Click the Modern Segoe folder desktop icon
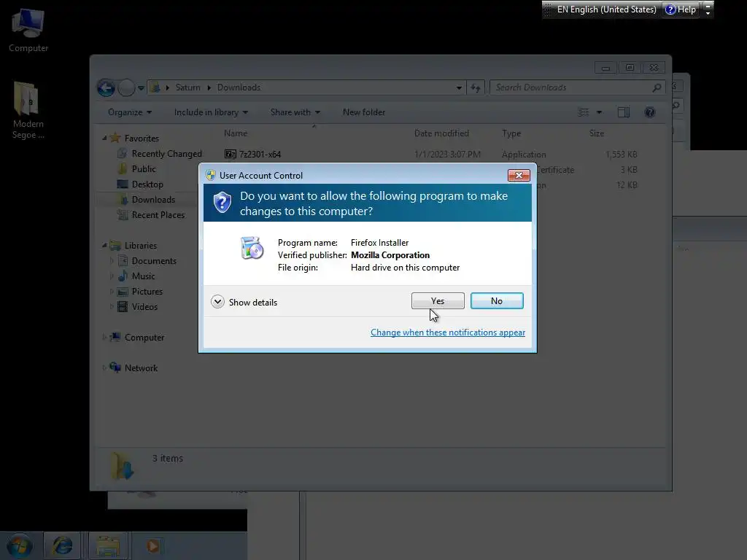This screenshot has height=560, width=747. point(28,109)
